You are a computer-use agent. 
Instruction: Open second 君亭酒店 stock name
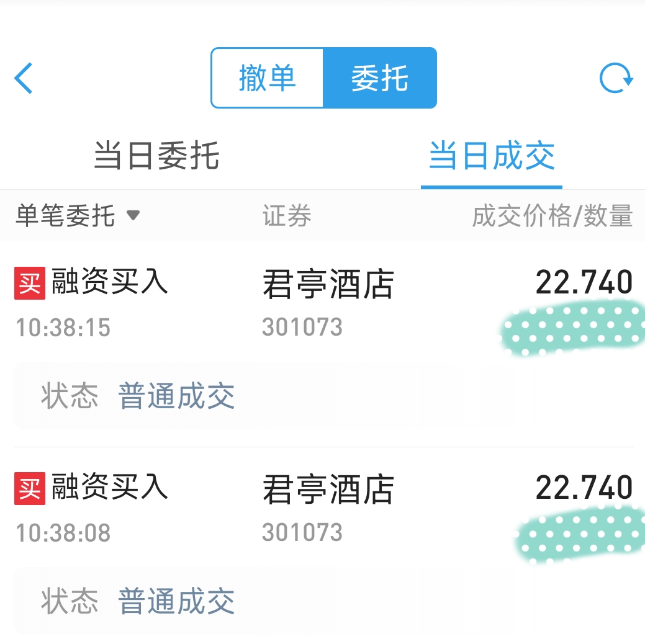(x=328, y=489)
